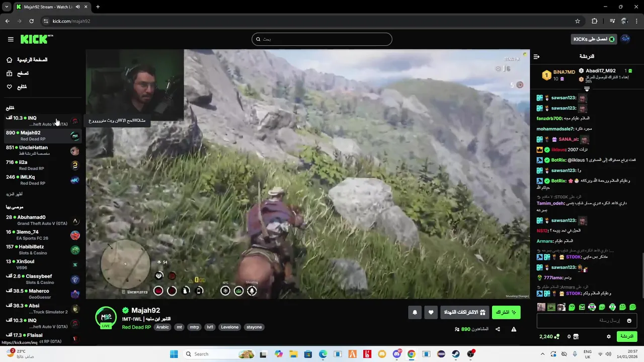The image size is (644, 362).
Task: Open the Following heart sidebar item
Action: click(16, 87)
